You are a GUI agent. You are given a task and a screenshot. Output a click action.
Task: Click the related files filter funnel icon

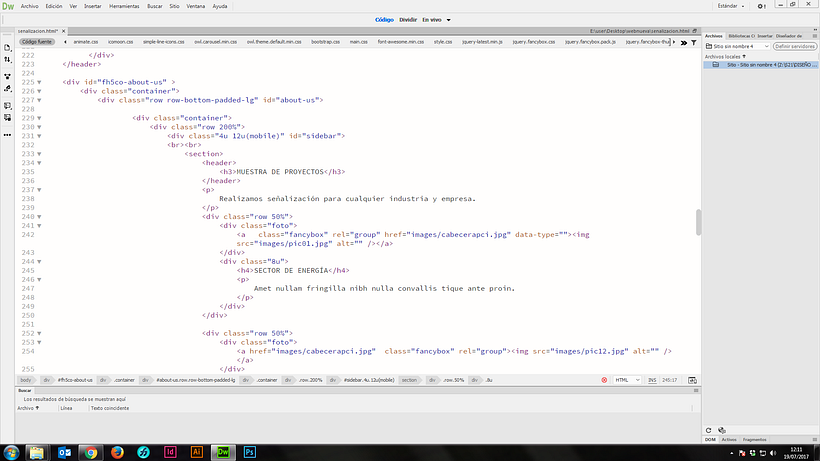click(694, 42)
